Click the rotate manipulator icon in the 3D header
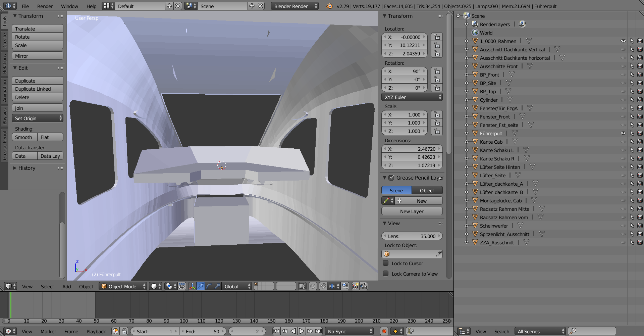 point(209,286)
